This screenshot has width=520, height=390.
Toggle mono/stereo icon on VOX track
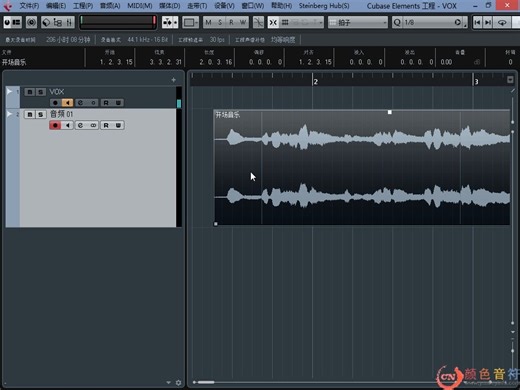coord(93,103)
